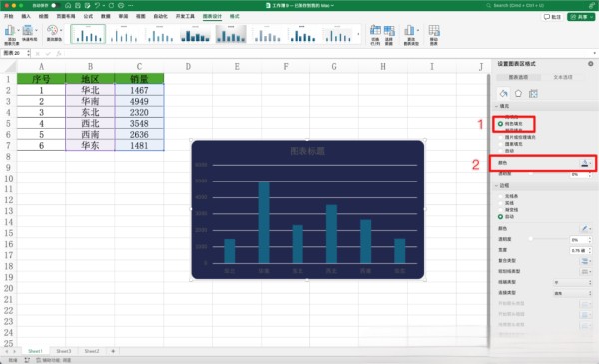The image size is (599, 364).
Task: Switch to the Format (格式) ribbon tab
Action: tap(234, 16)
